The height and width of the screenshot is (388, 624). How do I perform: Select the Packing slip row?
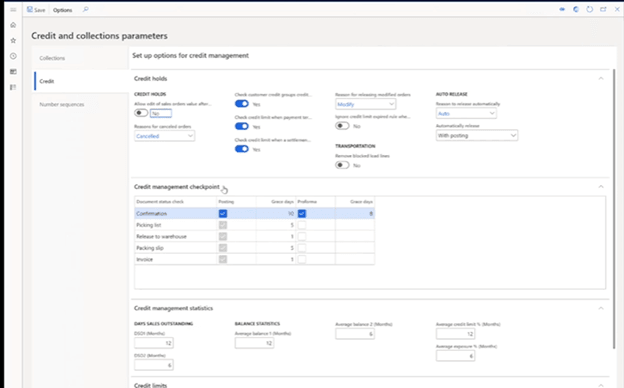point(254,248)
